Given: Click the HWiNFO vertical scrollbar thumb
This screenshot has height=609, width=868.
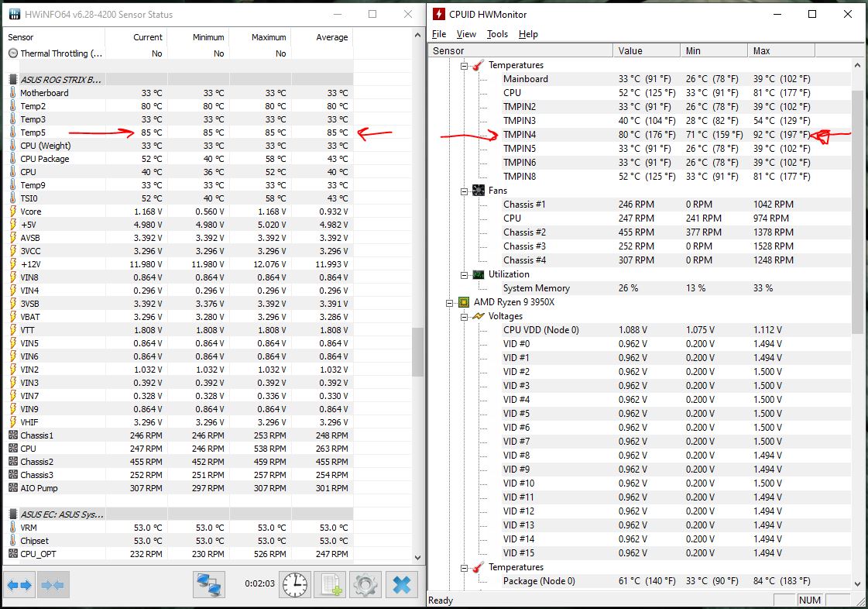Looking at the screenshot, I should (417, 352).
